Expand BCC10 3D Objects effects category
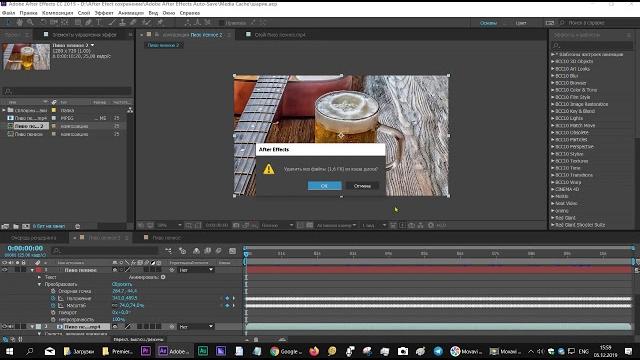The width and height of the screenshot is (640, 360). pyautogui.click(x=553, y=62)
